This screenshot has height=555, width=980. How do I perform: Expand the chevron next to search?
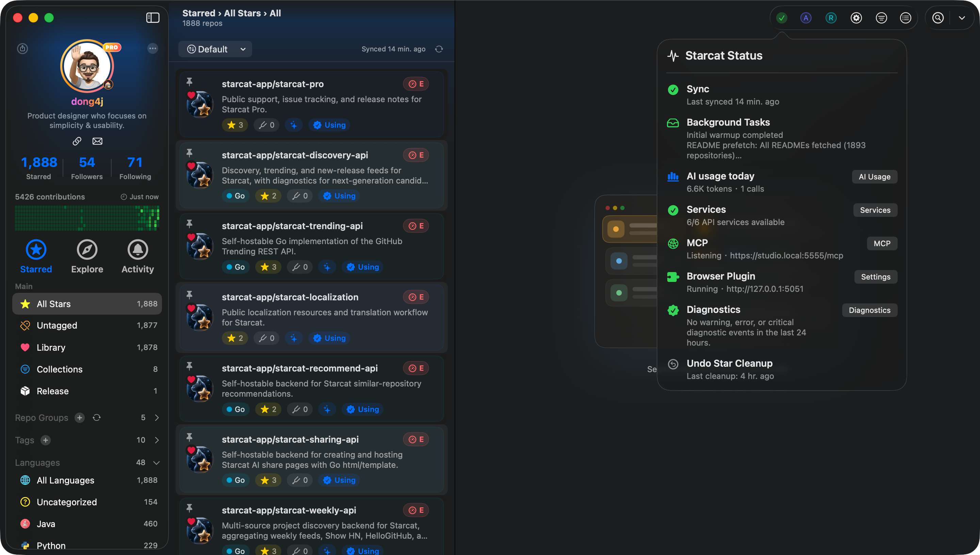click(962, 18)
